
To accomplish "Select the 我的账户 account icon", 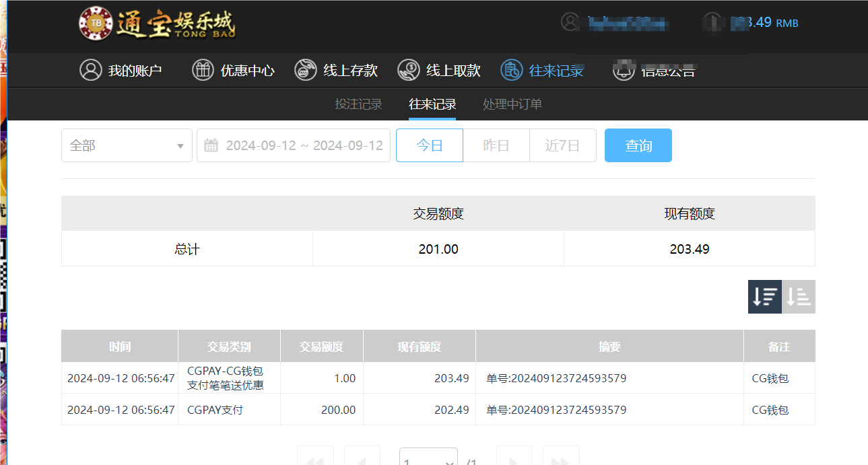I will pos(90,69).
